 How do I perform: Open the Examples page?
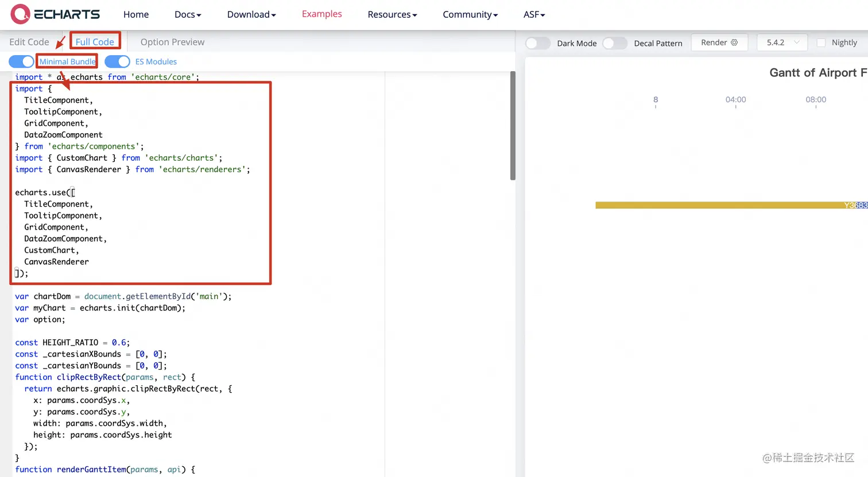322,14
